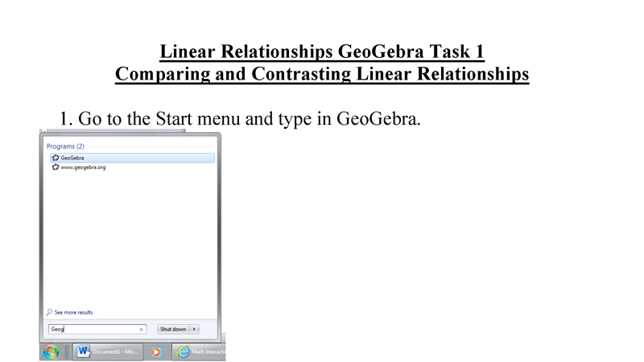The height and width of the screenshot is (362, 644).
Task: Open GeoGebra from the Programs results
Action: point(132,158)
